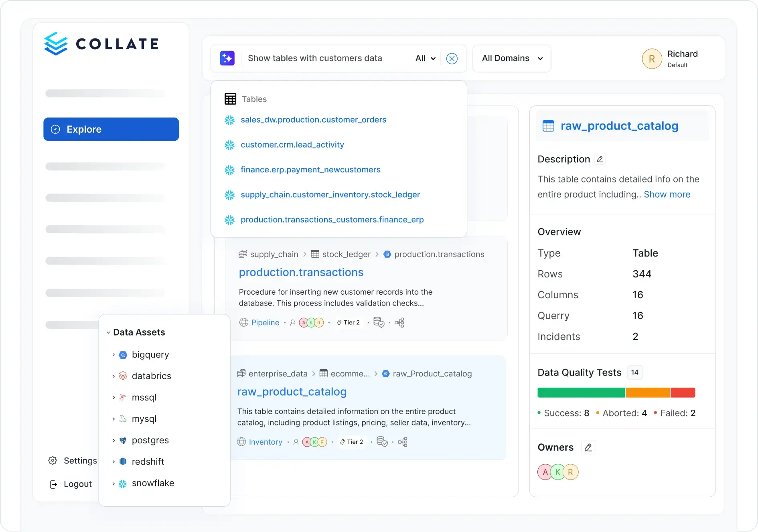Show more of the table description
This screenshot has height=532, width=758.
point(667,194)
